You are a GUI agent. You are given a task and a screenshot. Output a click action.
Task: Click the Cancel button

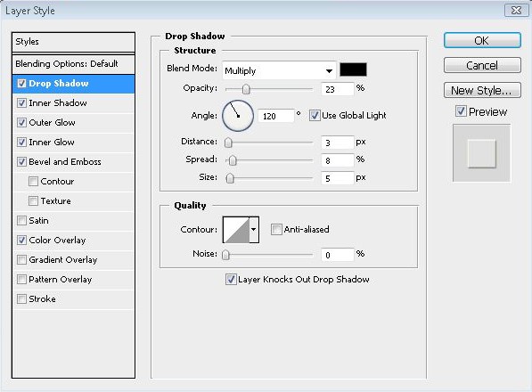coord(482,65)
